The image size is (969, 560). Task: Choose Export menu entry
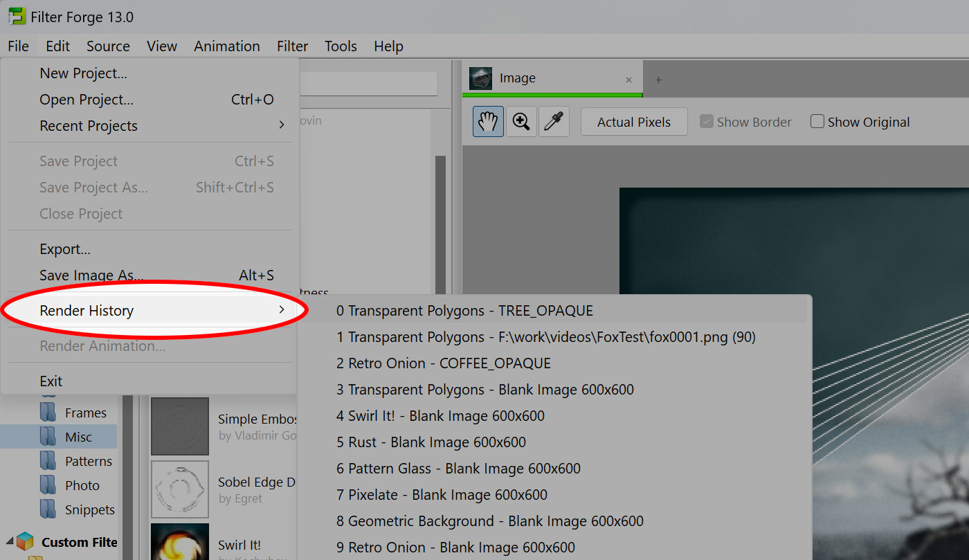click(150, 249)
